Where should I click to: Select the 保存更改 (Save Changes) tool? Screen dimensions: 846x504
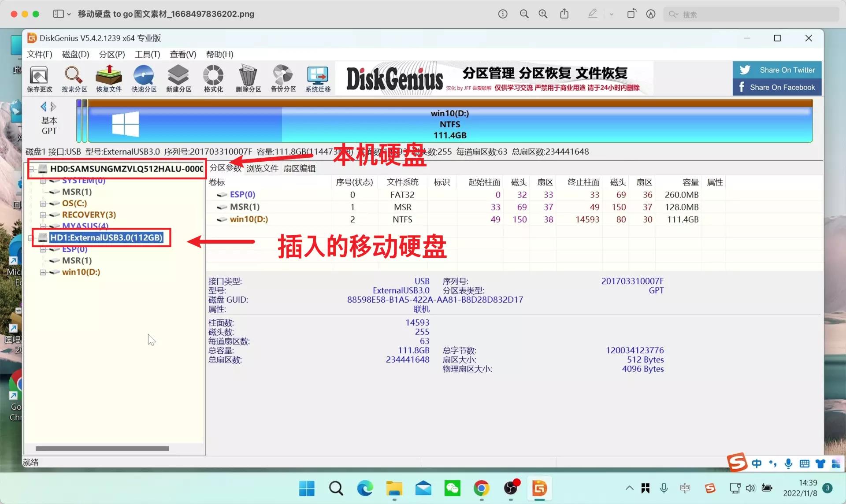point(39,78)
